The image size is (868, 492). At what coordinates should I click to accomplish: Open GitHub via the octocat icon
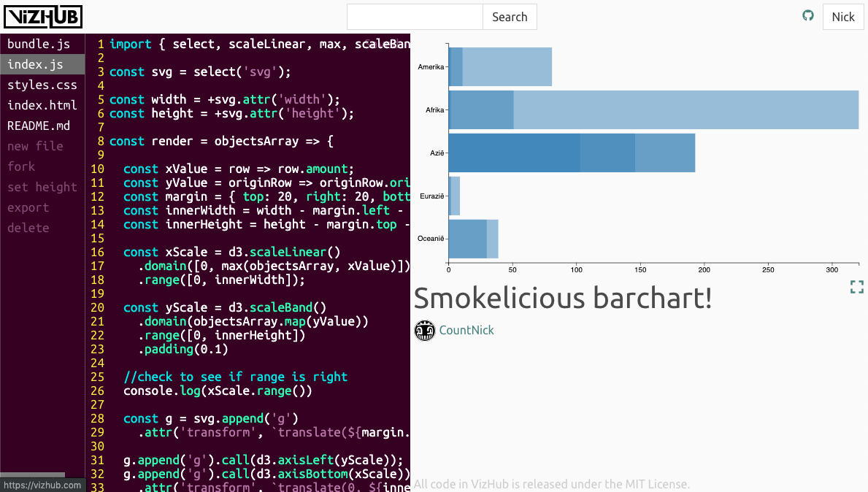807,15
